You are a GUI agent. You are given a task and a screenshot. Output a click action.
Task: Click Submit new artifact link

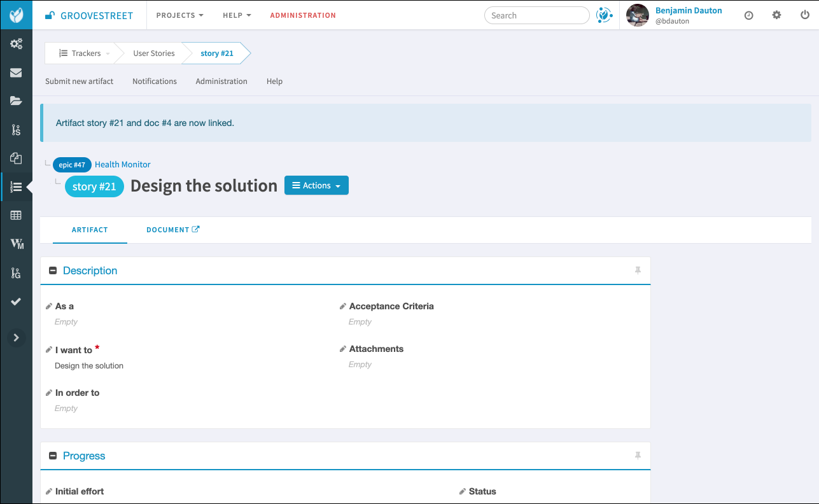(80, 81)
